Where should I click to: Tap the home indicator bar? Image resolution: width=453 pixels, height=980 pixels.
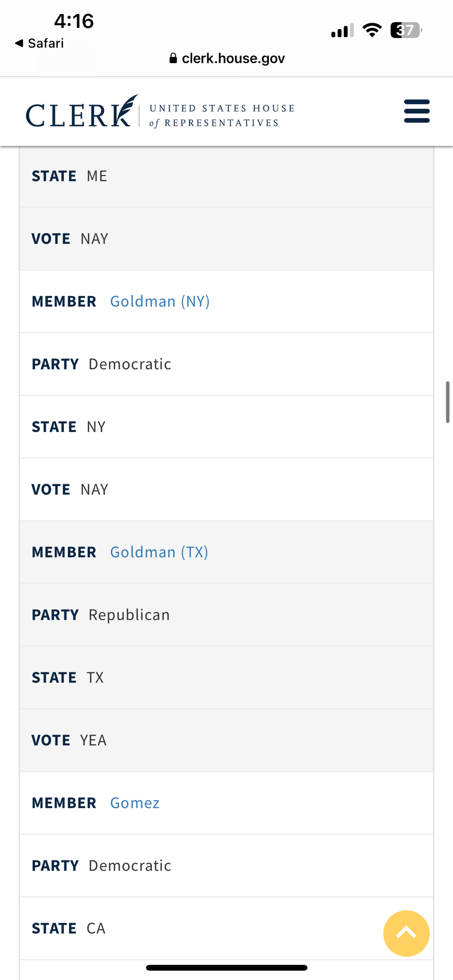226,968
